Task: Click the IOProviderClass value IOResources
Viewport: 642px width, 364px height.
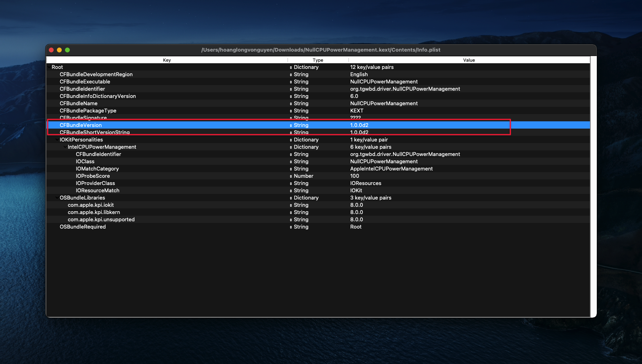Action: click(366, 183)
